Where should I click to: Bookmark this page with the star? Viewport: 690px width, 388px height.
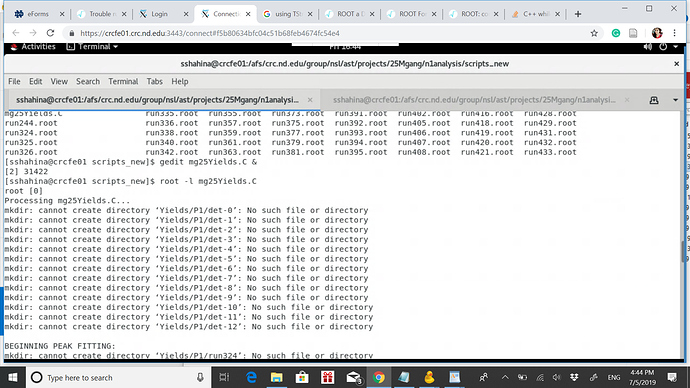594,33
